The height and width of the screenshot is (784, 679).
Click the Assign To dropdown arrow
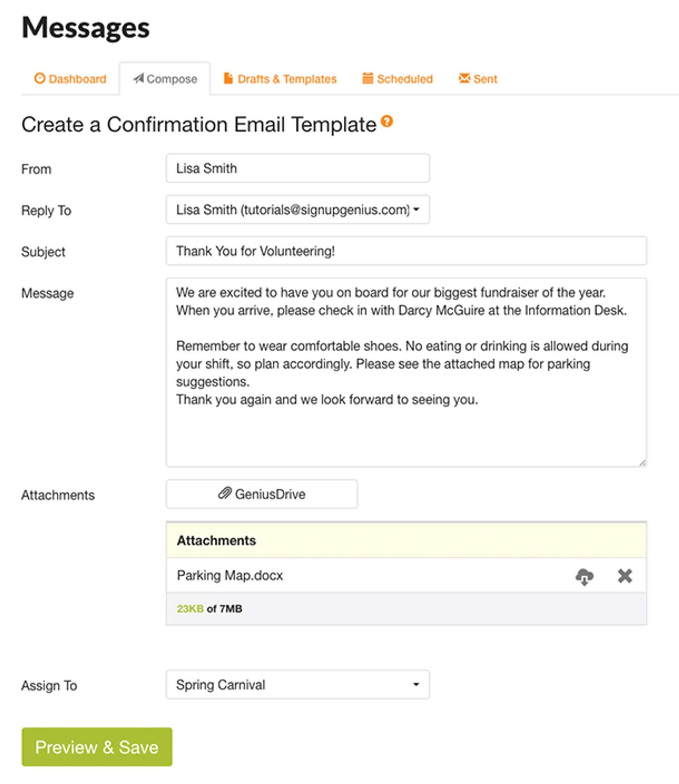(x=416, y=684)
